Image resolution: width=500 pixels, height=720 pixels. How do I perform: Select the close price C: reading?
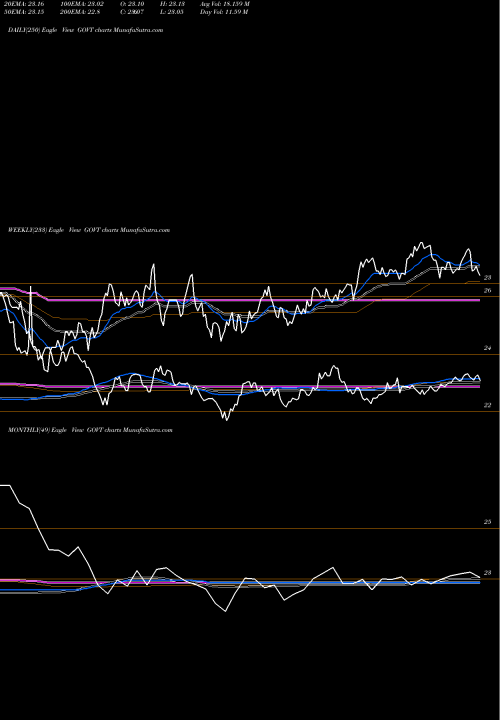[x=132, y=12]
